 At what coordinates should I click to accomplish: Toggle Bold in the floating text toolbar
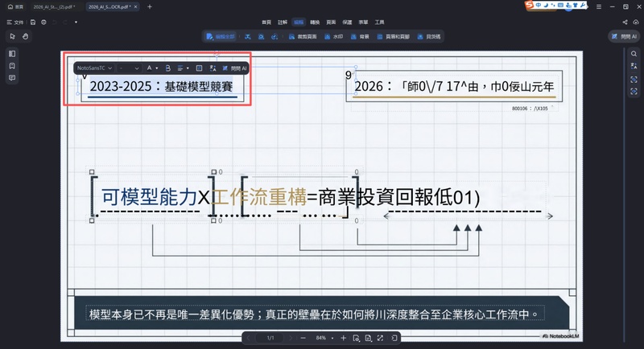pyautogui.click(x=167, y=68)
